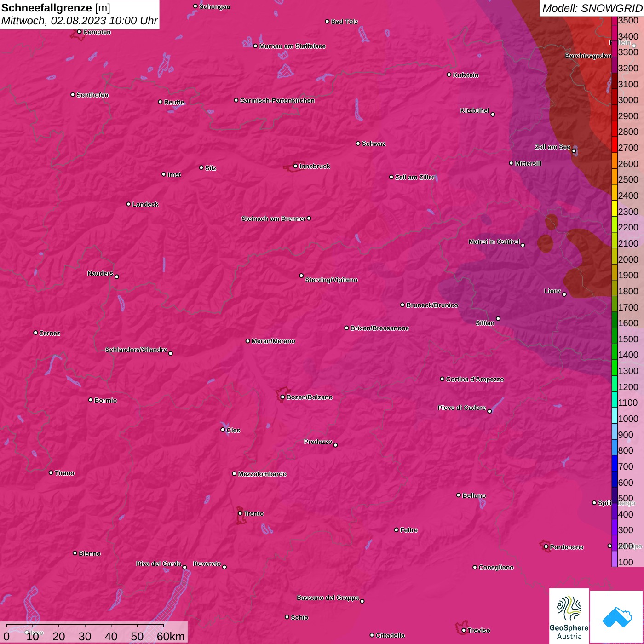Viewport: 644px width, 644px height.
Task: Click the Bruneck/Brunico label
Action: 432,305
